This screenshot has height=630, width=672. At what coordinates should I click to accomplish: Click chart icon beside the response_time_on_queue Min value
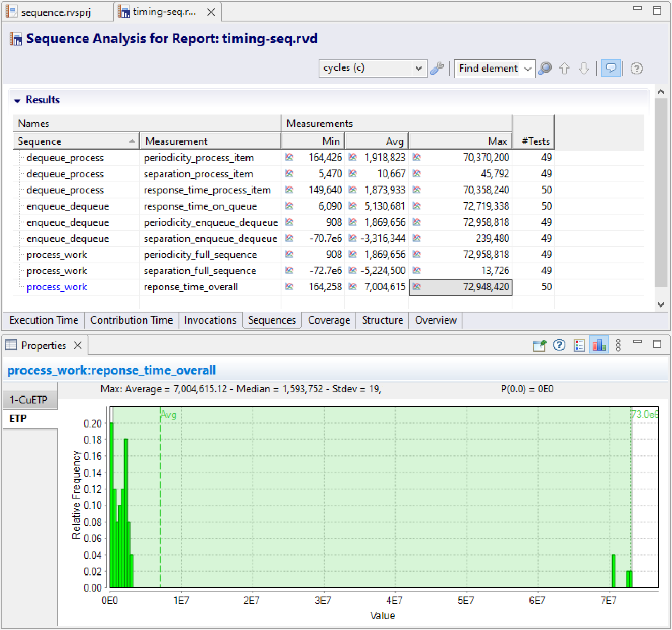[x=289, y=205]
